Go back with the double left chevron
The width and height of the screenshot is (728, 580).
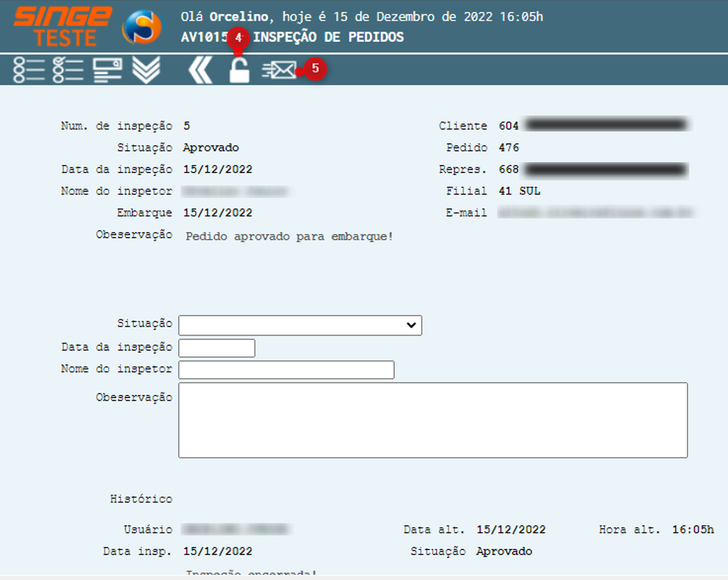(200, 70)
